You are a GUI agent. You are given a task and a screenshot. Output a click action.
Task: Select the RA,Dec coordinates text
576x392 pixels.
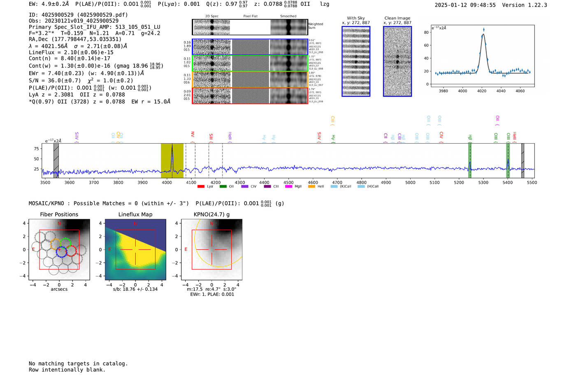tap(75, 39)
